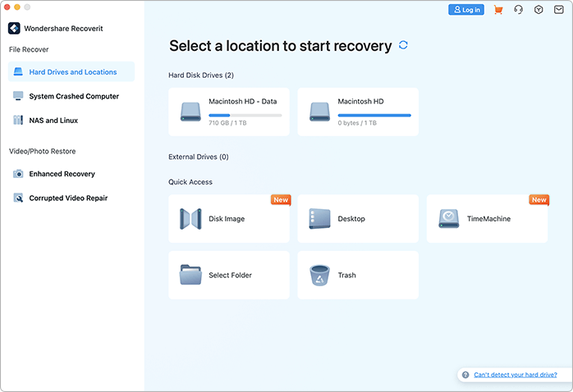Choose the Macintosh HD card label
Viewport: 573px width, 392px height.
[360, 102]
